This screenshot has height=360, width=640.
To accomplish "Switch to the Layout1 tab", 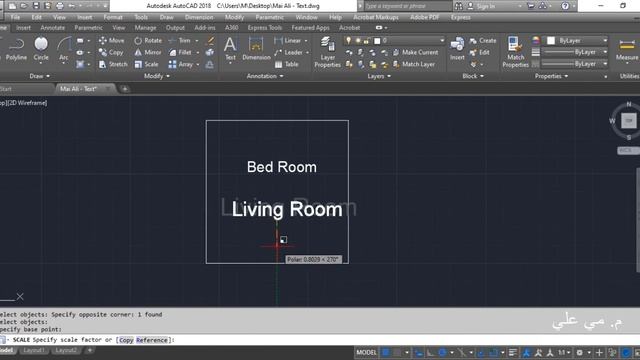I will point(34,350).
